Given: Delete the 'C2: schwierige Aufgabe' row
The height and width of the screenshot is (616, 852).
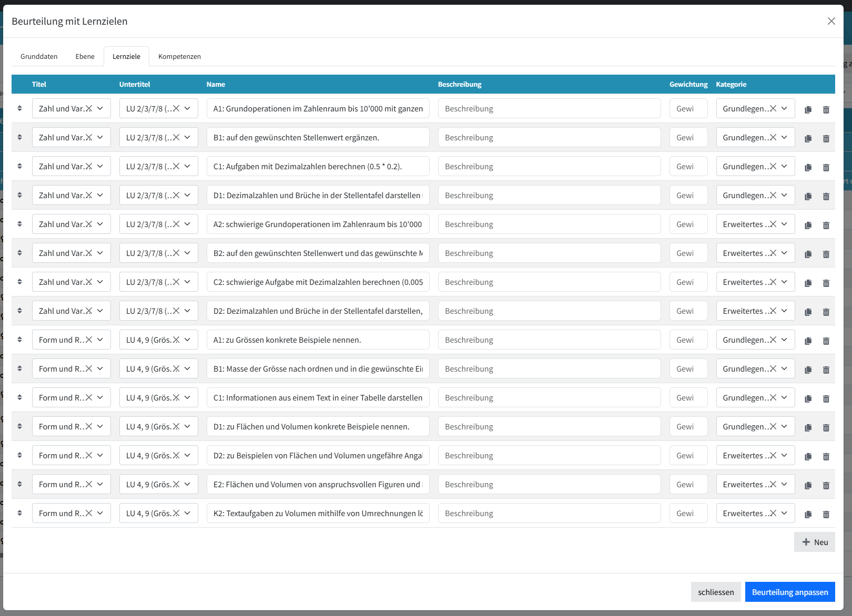Looking at the screenshot, I should (x=826, y=283).
